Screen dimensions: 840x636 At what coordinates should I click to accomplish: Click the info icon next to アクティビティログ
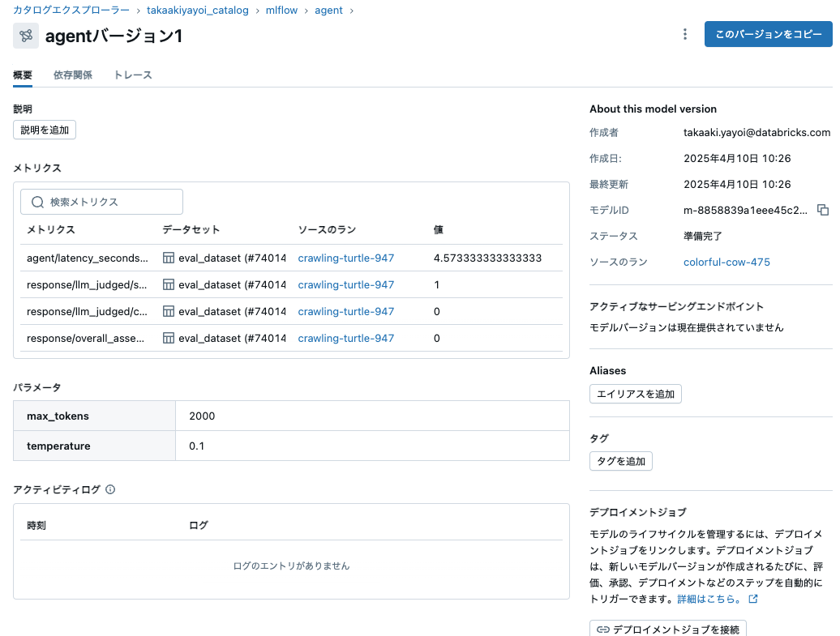click(111, 489)
